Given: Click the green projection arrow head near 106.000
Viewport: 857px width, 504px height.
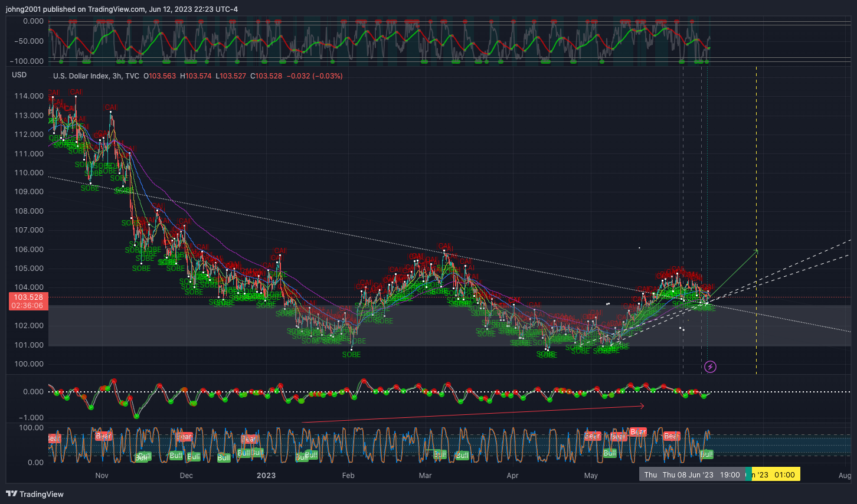Looking at the screenshot, I should point(756,251).
